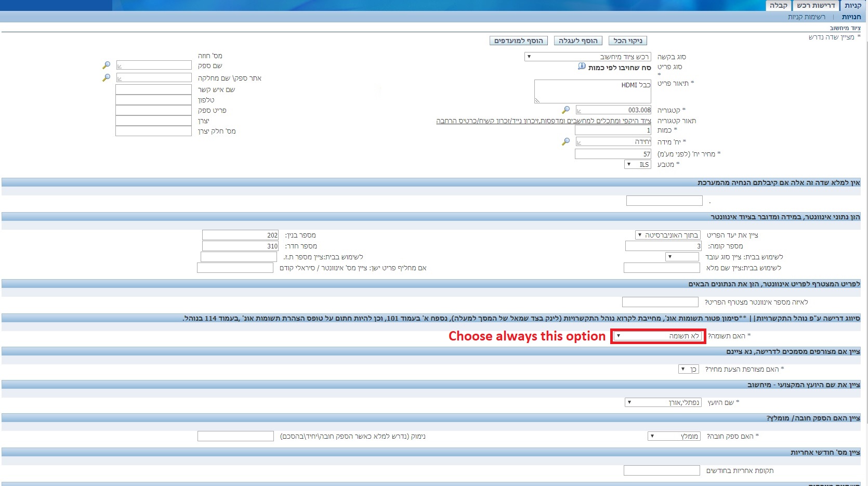Click the הוסף לעגלה button

click(x=578, y=41)
